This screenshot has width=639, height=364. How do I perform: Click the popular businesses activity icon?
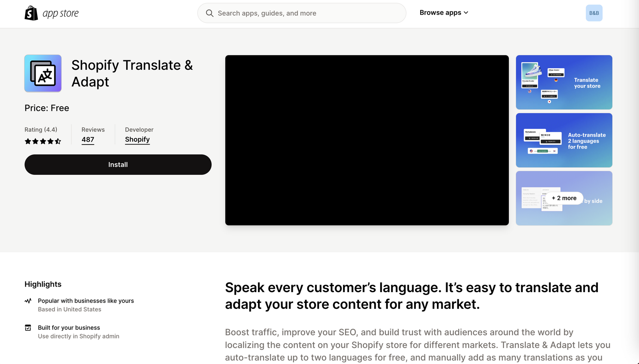point(28,301)
